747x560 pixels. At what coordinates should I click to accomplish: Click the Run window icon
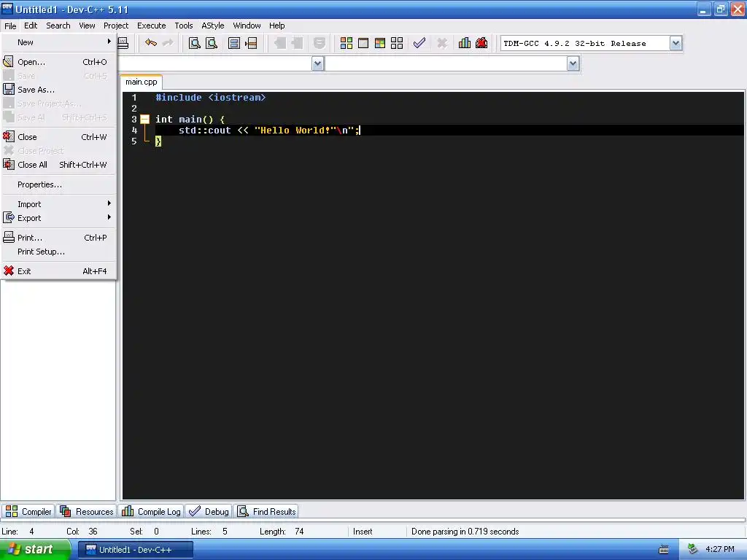tap(363, 43)
